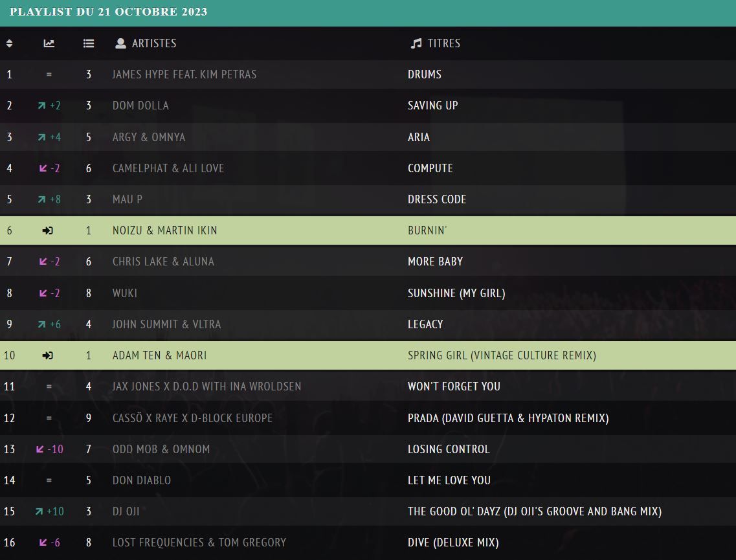Click the up arrow in the JOHN SUMMIT row
This screenshot has width=736, height=560.
coord(42,324)
